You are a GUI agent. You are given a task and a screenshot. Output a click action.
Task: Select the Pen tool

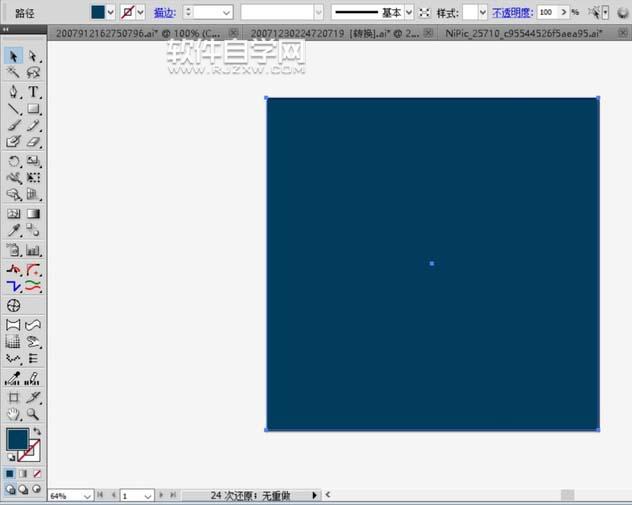[13, 92]
